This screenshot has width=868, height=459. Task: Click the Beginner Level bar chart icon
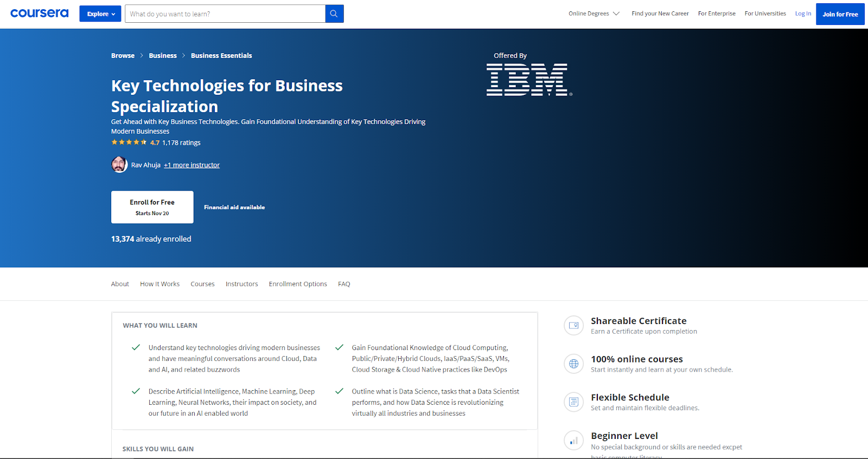[573, 441]
